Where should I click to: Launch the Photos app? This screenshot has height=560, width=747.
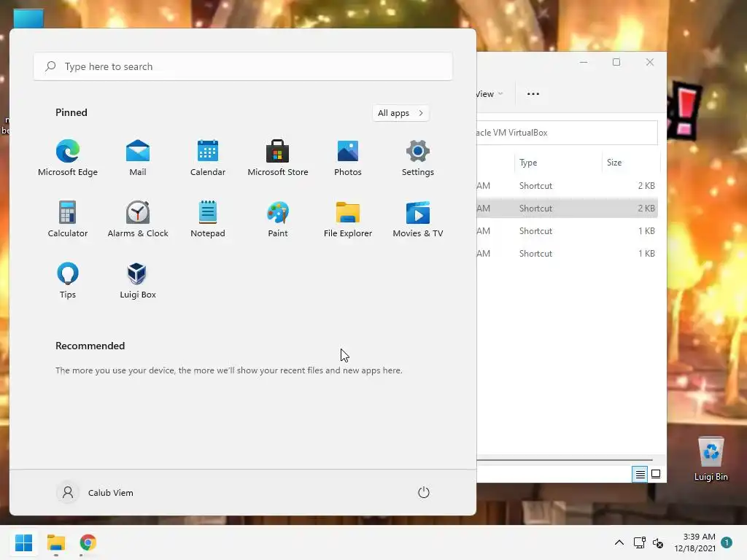(x=348, y=158)
